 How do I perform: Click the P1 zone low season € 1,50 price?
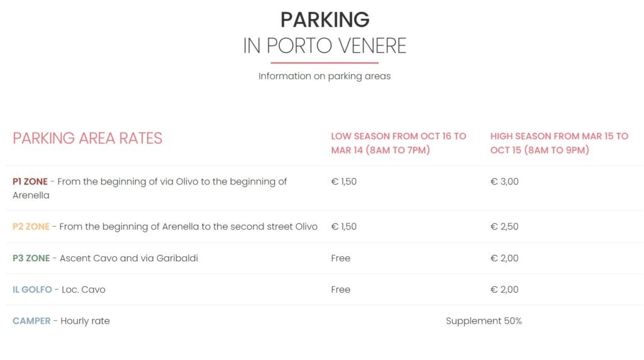click(x=344, y=181)
